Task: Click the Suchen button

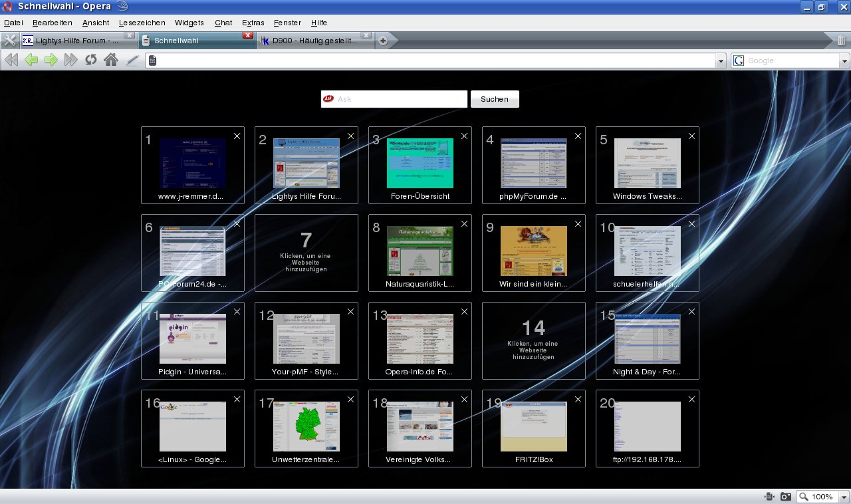Action: (x=495, y=99)
